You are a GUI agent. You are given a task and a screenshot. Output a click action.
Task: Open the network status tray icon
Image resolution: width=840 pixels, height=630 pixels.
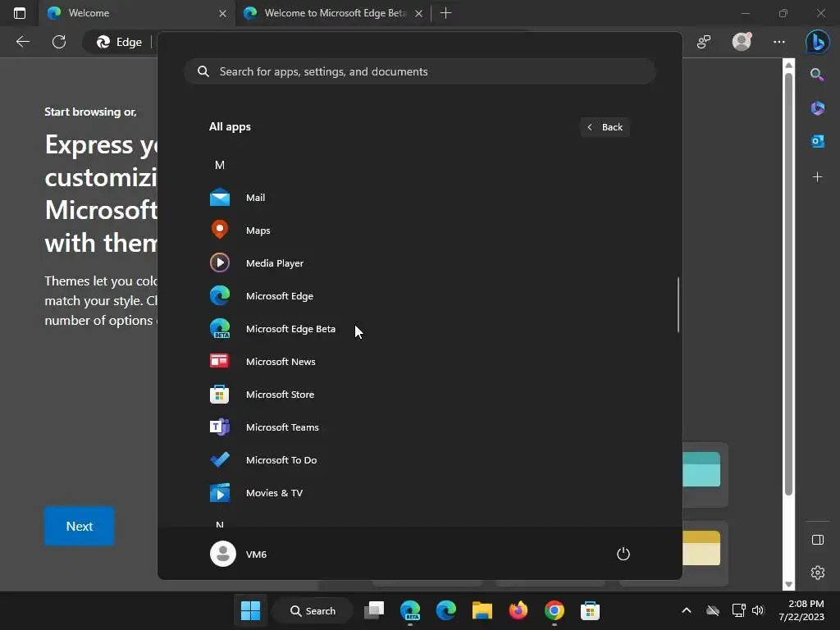tap(739, 610)
